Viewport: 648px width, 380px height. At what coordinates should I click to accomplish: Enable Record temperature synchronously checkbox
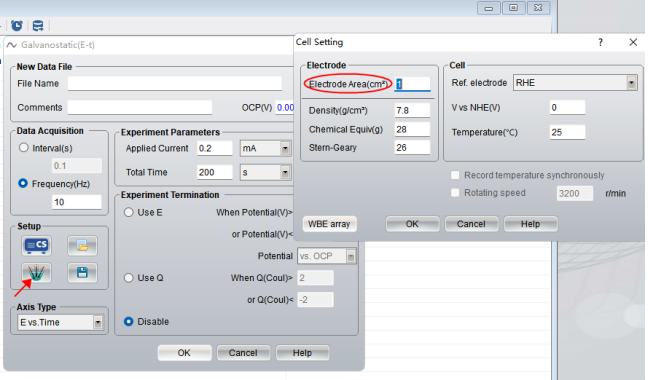coord(455,175)
